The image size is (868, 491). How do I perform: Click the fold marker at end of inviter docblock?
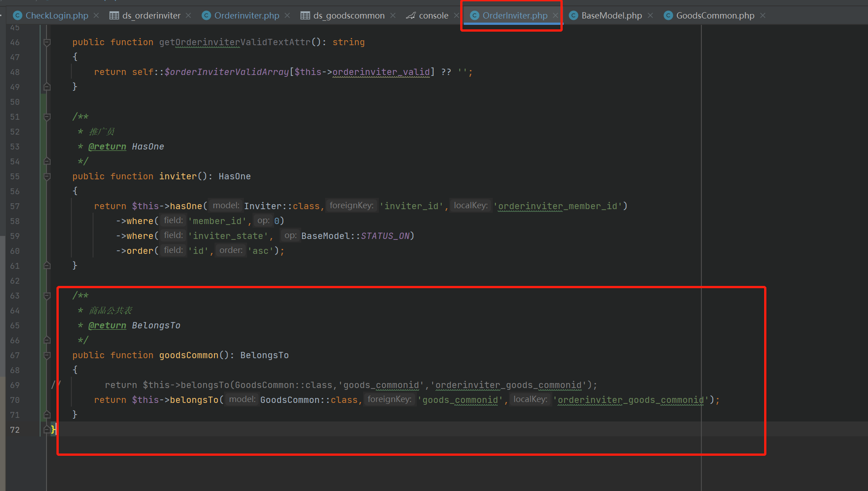pos(47,161)
